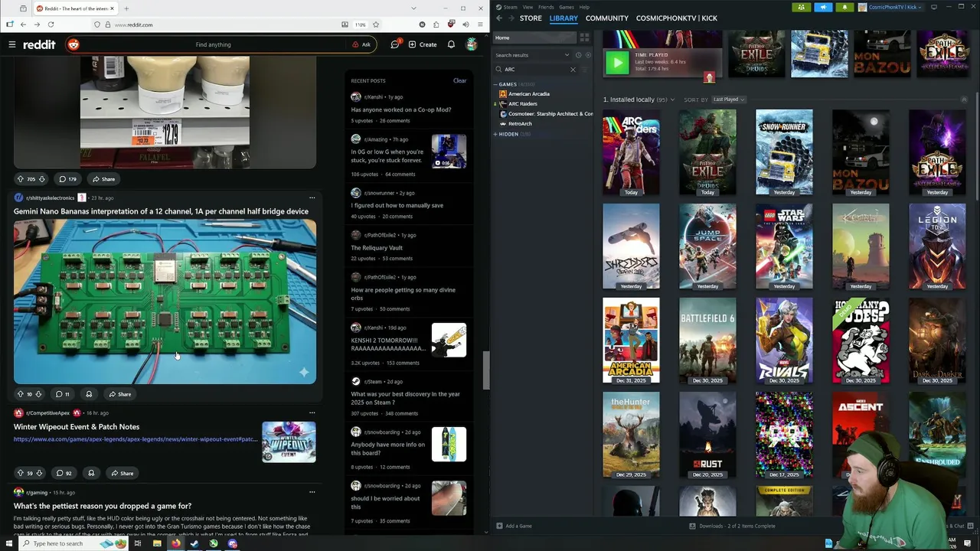Image resolution: width=980 pixels, height=551 pixels.
Task: Open the ea.com Winter Wipeout link
Action: 136,439
